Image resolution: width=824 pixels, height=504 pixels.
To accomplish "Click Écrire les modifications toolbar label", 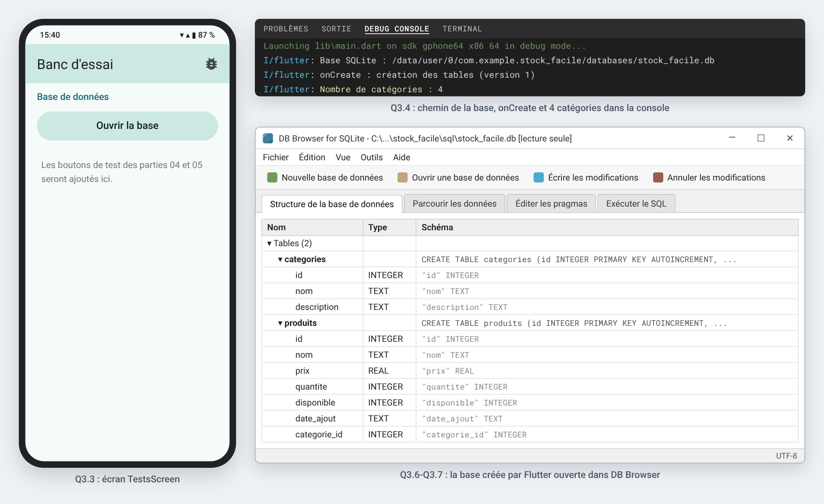I will pyautogui.click(x=593, y=178).
